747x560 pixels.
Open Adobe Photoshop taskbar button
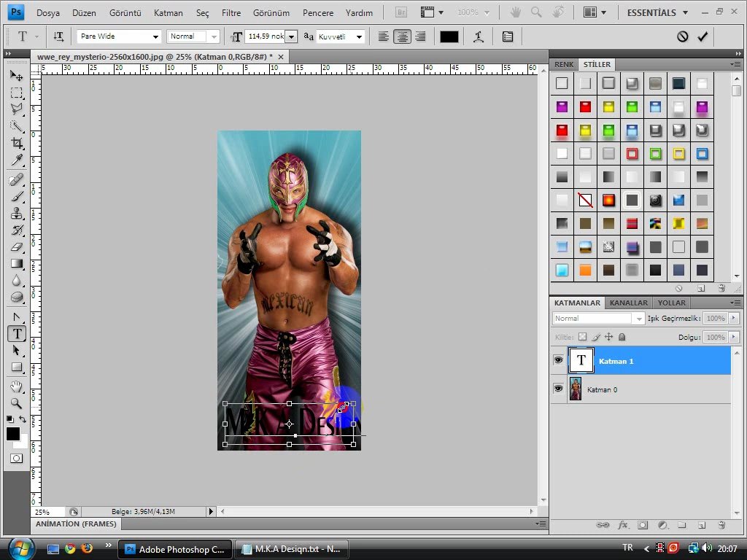point(174,549)
